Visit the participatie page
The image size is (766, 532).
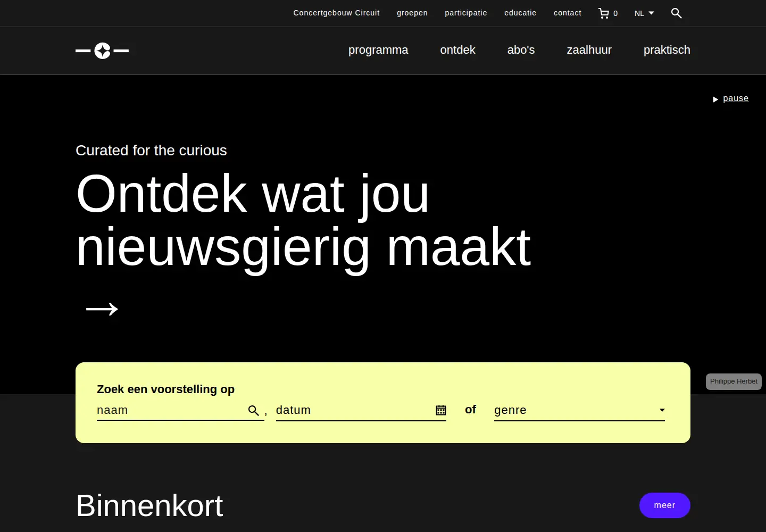[466, 13]
